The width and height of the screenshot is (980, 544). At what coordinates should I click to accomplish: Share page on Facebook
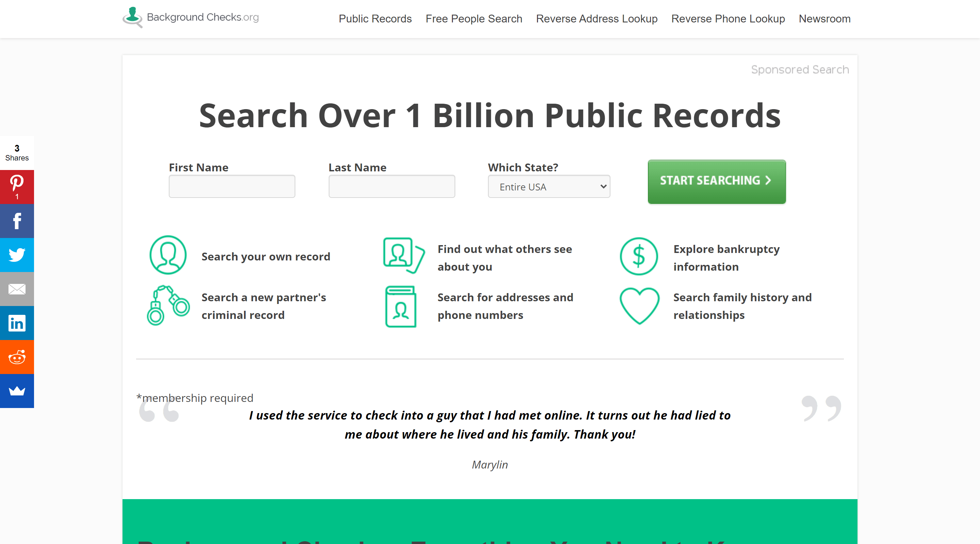point(17,221)
